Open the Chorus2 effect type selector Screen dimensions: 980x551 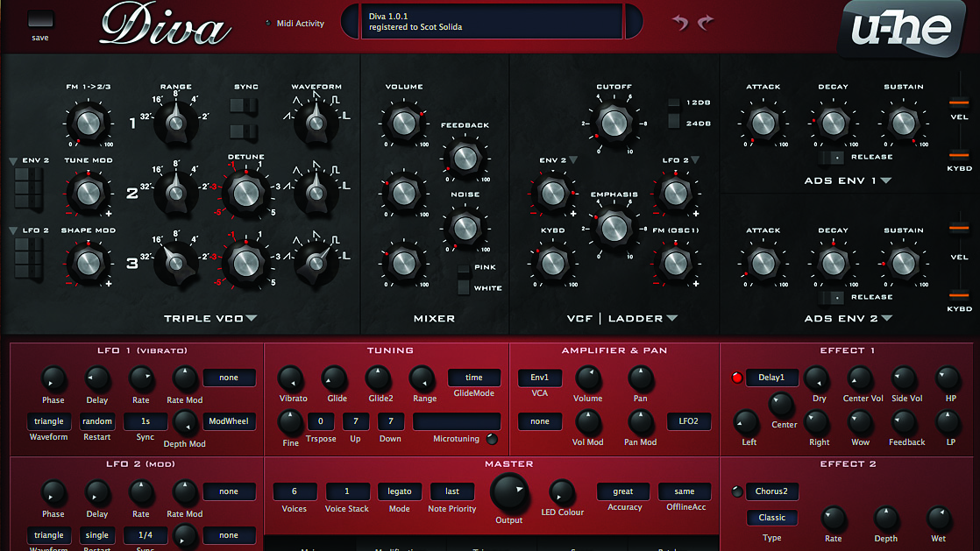(x=771, y=491)
